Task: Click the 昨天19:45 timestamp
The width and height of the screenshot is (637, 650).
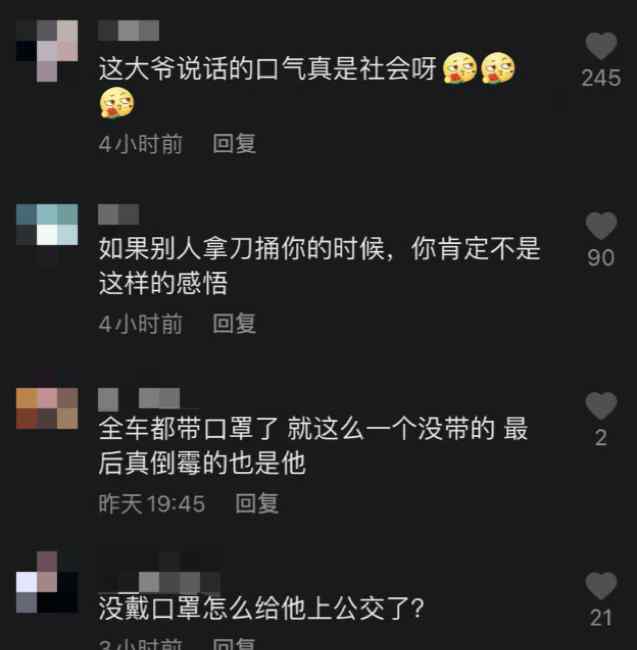Action: pos(152,503)
